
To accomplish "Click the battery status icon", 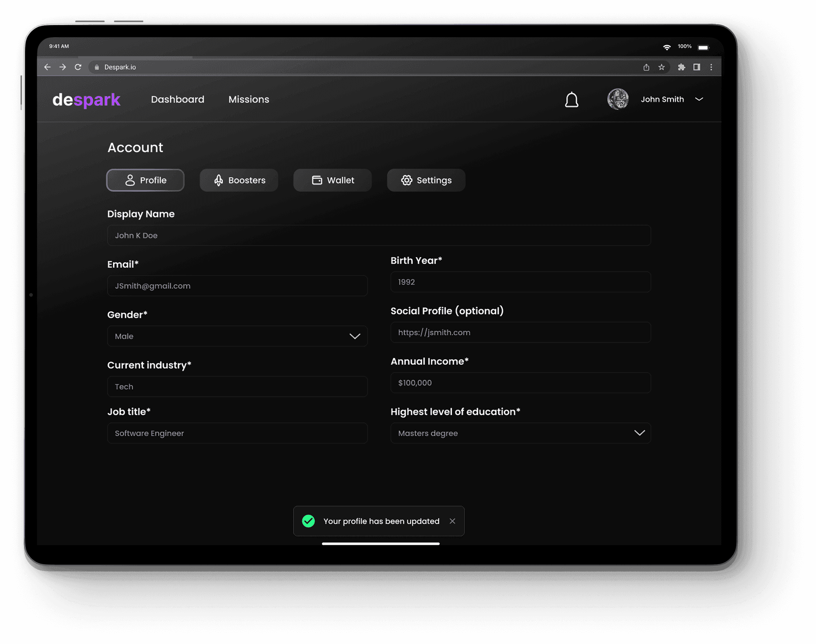I will pos(703,47).
